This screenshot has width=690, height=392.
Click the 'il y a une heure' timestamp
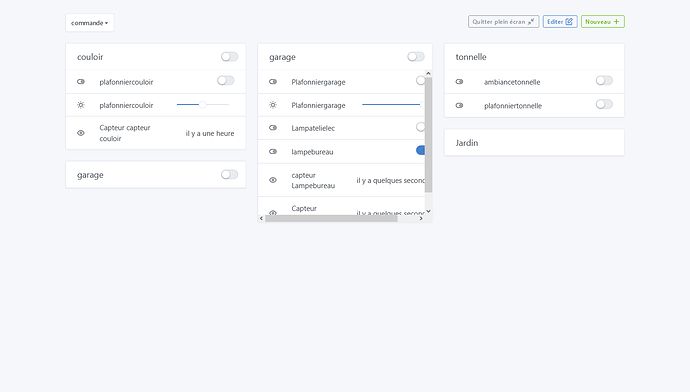pos(210,133)
